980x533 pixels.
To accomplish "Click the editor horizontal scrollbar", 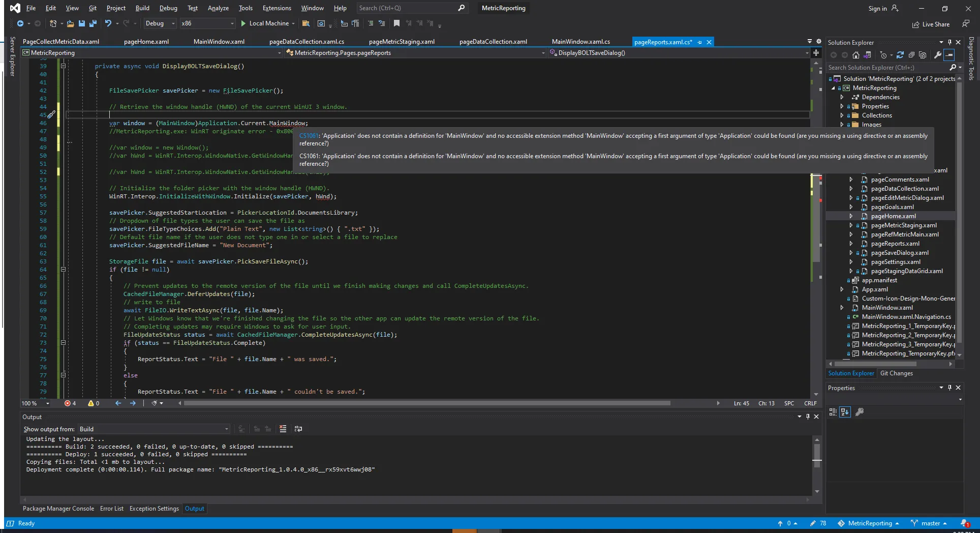I will tap(427, 403).
